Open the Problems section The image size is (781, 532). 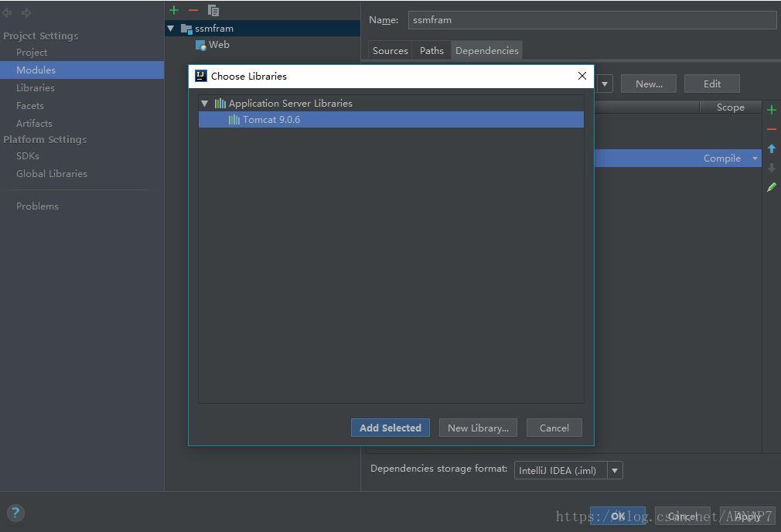[37, 206]
